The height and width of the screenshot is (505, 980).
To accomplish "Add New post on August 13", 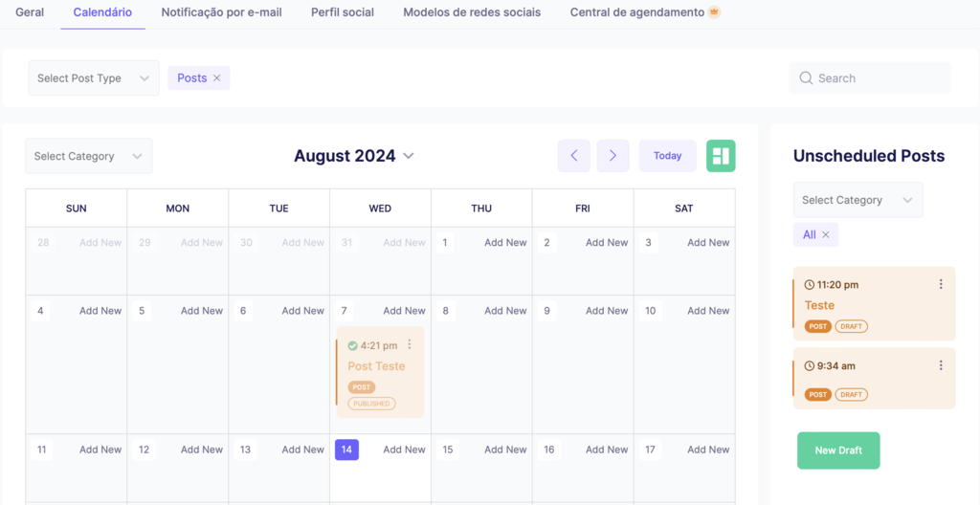I will (303, 450).
